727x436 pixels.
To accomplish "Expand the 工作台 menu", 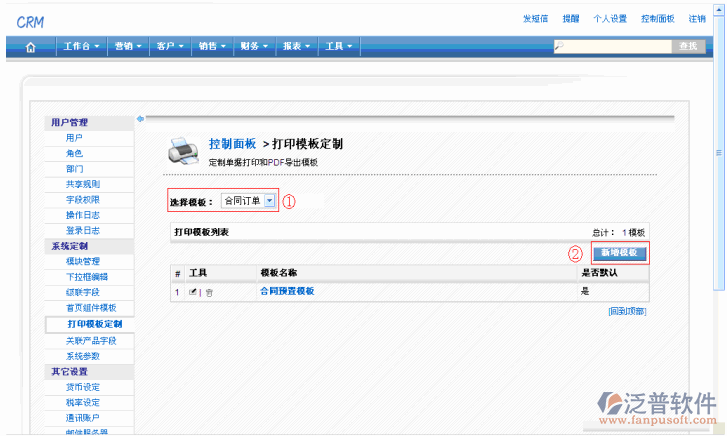I will (x=81, y=46).
